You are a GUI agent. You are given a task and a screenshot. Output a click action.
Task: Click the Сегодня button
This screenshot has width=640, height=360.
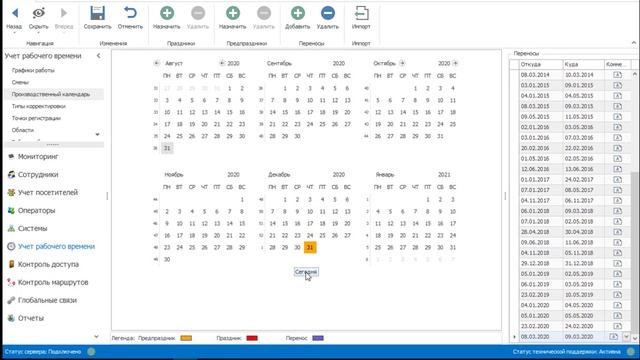click(306, 272)
